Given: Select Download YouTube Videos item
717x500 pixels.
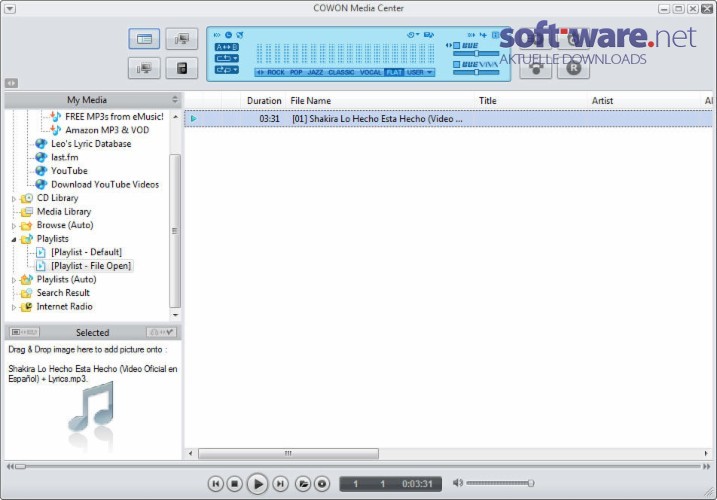Looking at the screenshot, I should tap(105, 184).
